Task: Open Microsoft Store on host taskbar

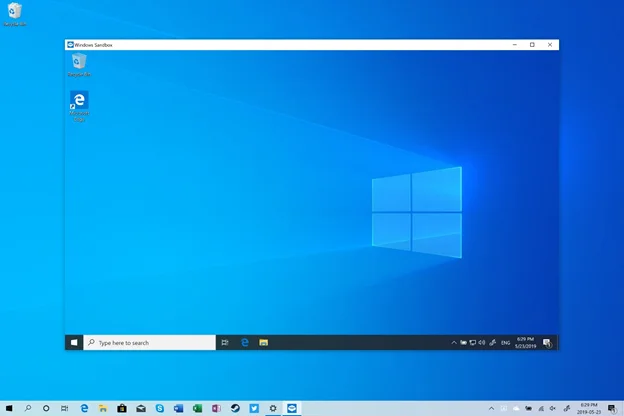Action: coord(122,408)
